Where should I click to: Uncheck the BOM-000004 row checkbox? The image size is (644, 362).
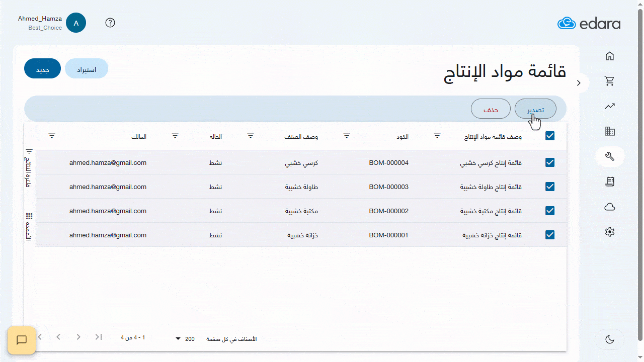[x=550, y=162]
